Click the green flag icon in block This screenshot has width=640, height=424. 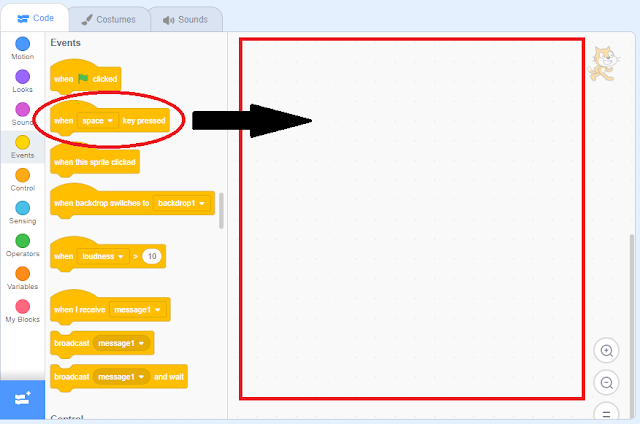83,78
